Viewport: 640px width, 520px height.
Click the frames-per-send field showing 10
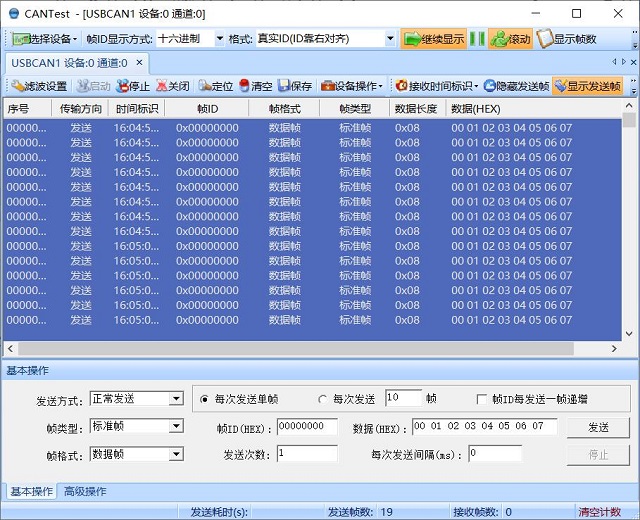pos(403,398)
